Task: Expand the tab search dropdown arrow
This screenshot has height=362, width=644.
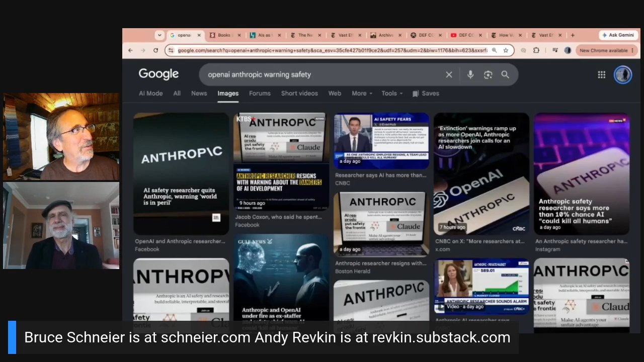Action: [x=159, y=35]
